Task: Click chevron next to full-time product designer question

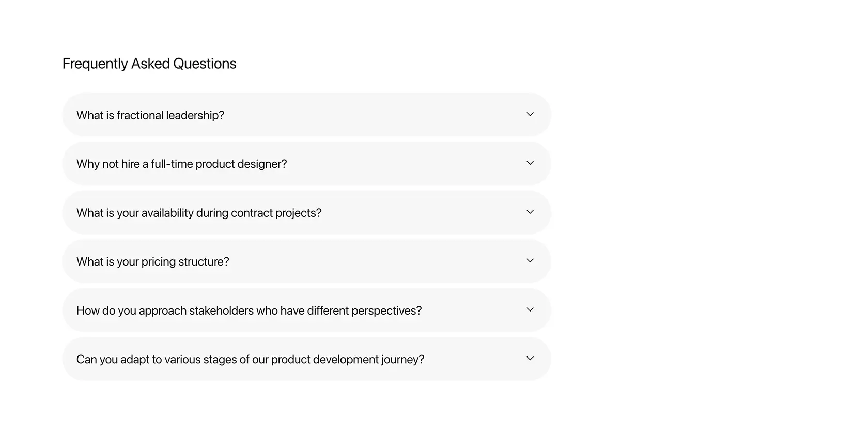Action: coord(530,163)
